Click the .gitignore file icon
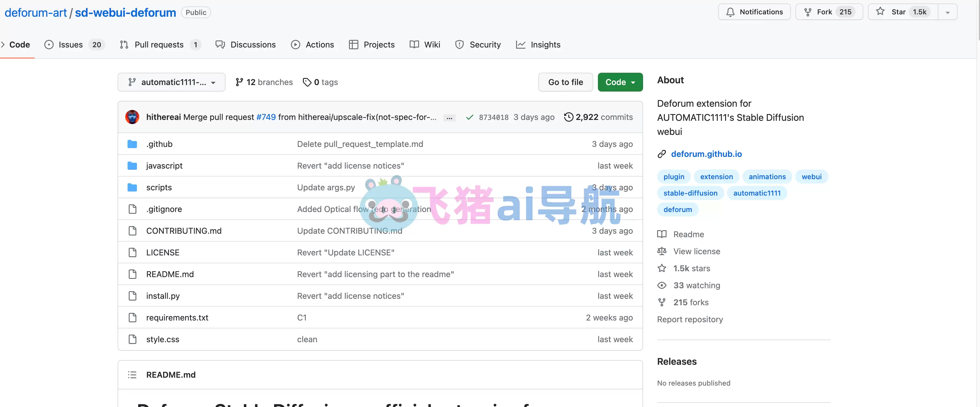Viewport: 980px width, 407px height. coord(132,209)
